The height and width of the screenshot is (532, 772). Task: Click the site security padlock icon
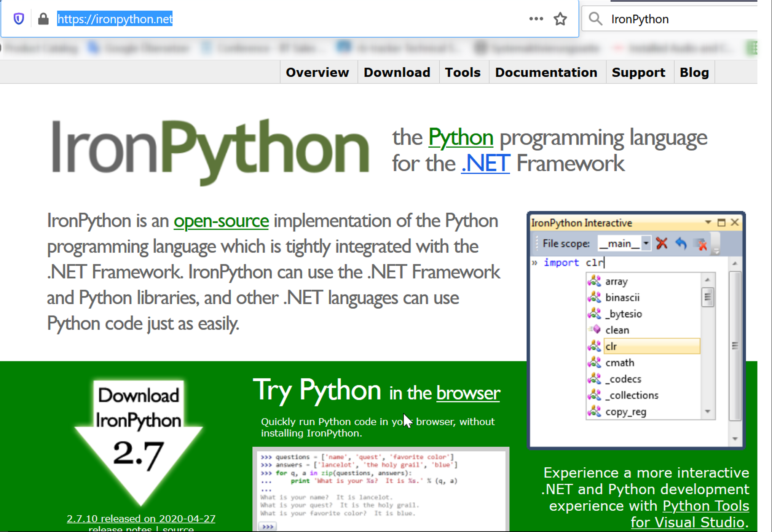(43, 19)
